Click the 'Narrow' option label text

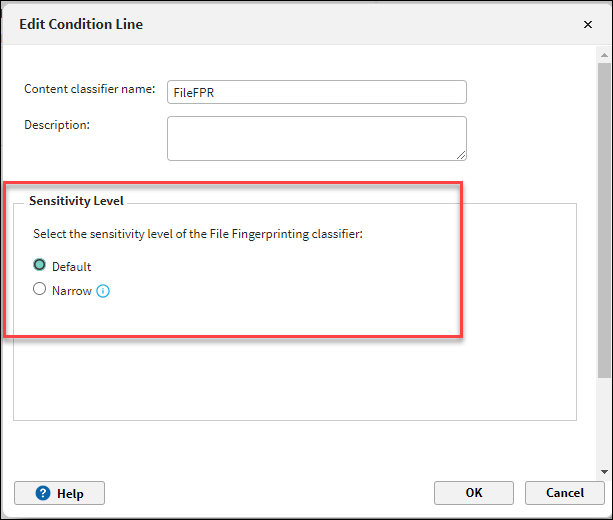point(71,291)
